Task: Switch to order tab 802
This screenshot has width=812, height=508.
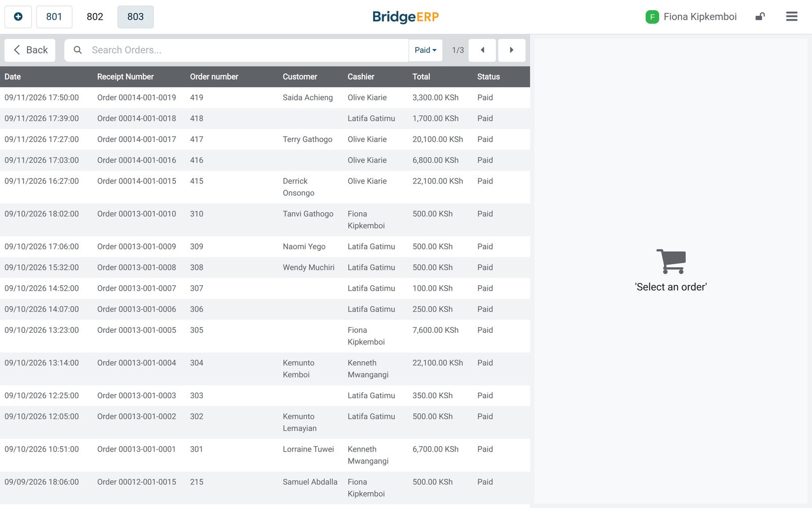Action: click(95, 17)
